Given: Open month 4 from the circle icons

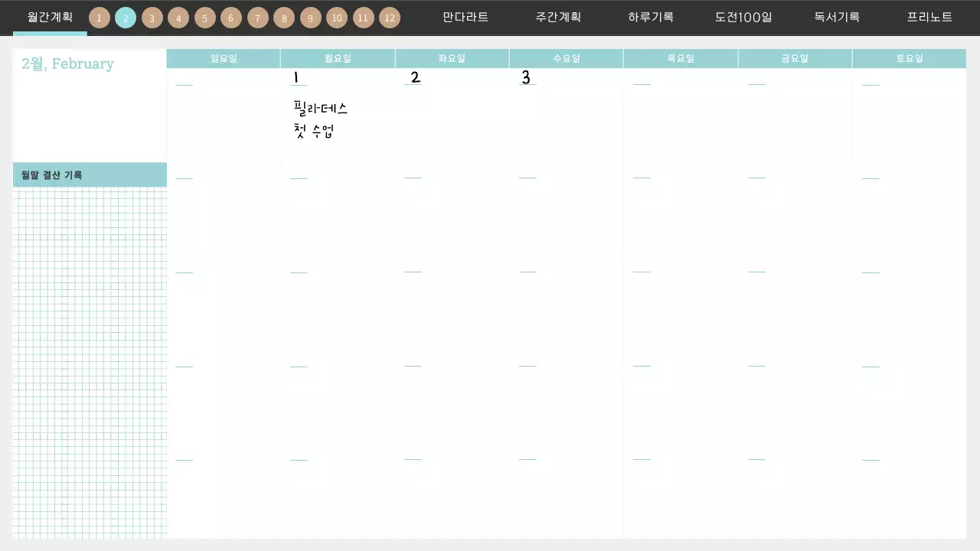Looking at the screenshot, I should [x=178, y=18].
